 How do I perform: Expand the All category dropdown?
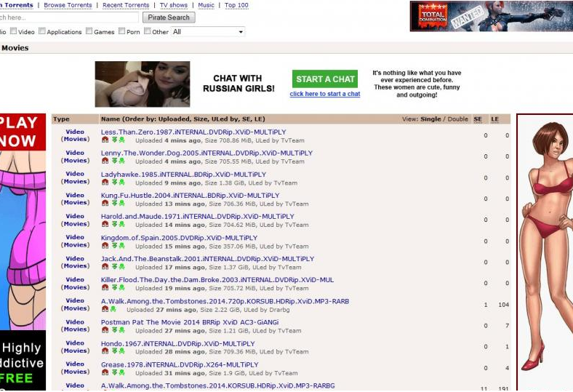click(x=208, y=32)
